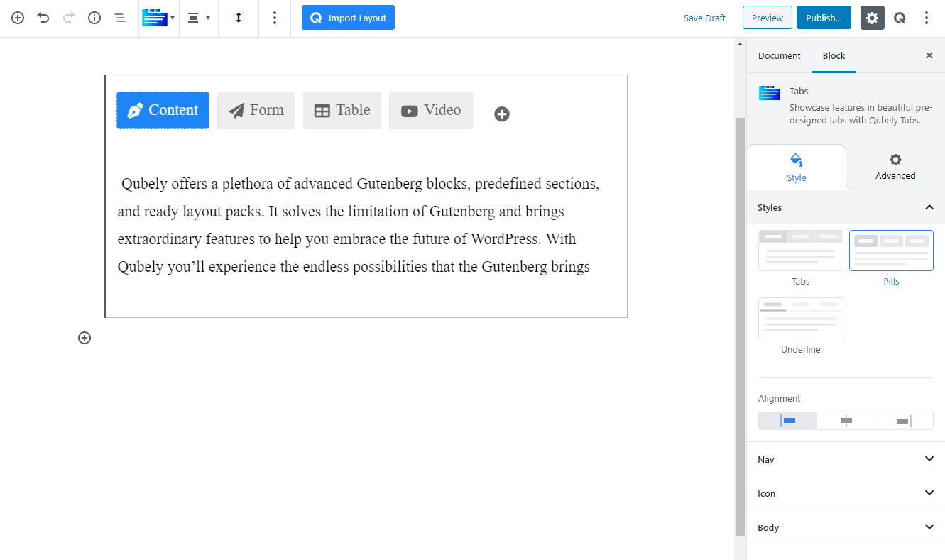Open the content structure info icon

click(x=94, y=18)
